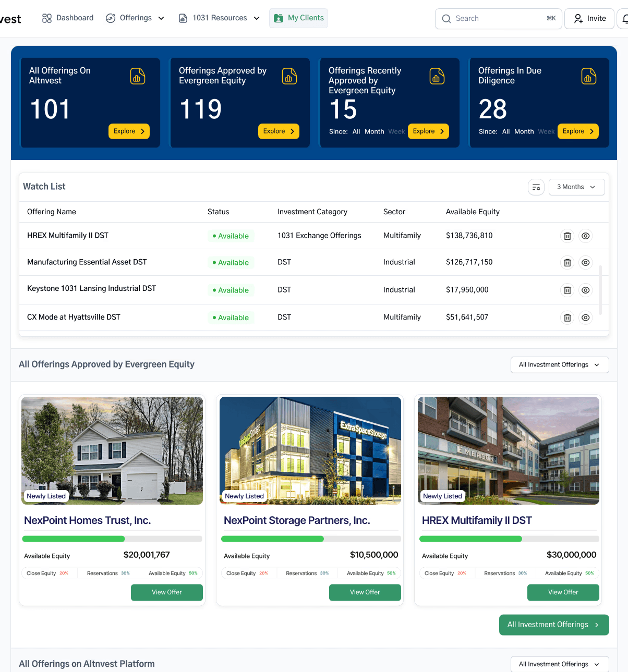View Offer for NexPoint Homes Trust
Viewport: 628px width, 672px height.
(167, 592)
